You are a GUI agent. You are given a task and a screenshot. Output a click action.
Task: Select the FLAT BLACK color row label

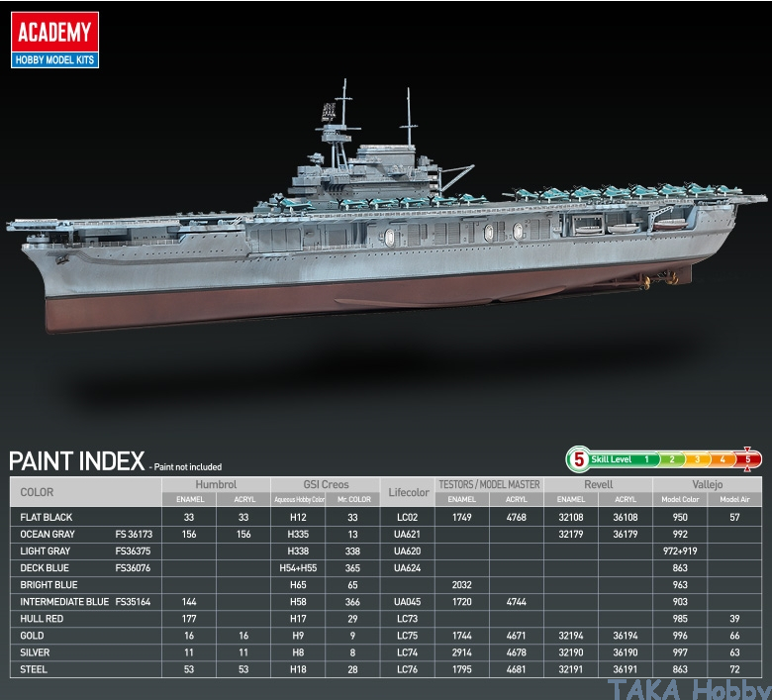pyautogui.click(x=47, y=517)
